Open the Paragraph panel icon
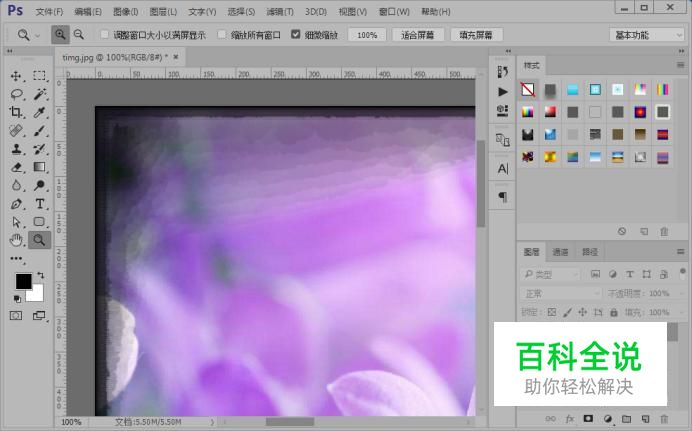The image size is (692, 431). click(503, 196)
